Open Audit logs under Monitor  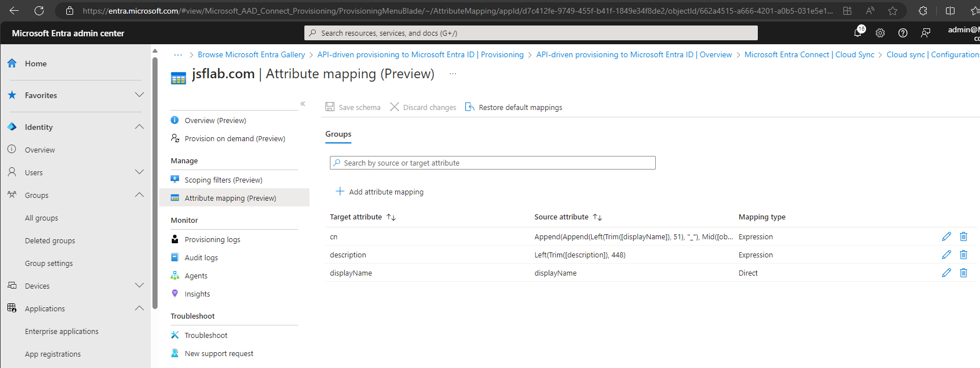[201, 257]
